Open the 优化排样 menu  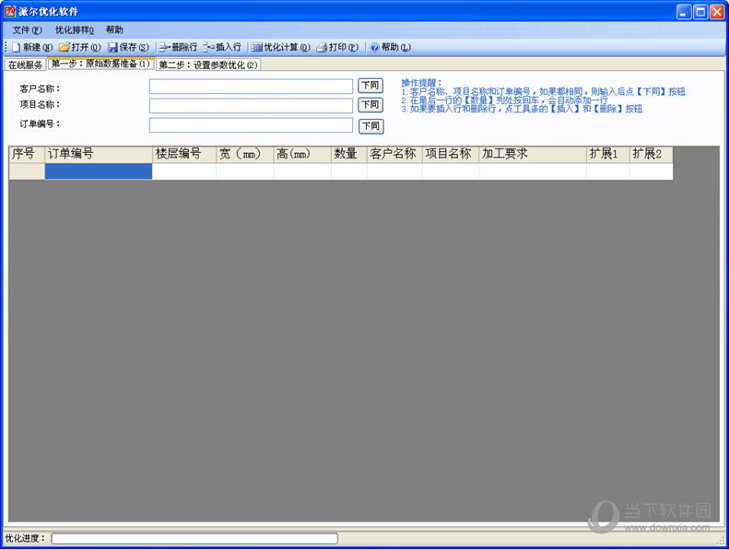tap(74, 30)
